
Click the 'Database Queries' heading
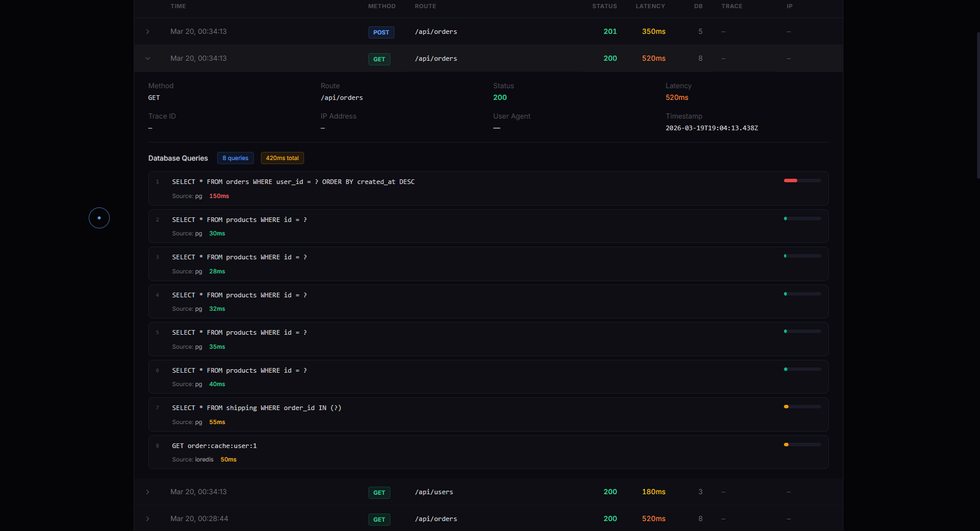pyautogui.click(x=178, y=158)
